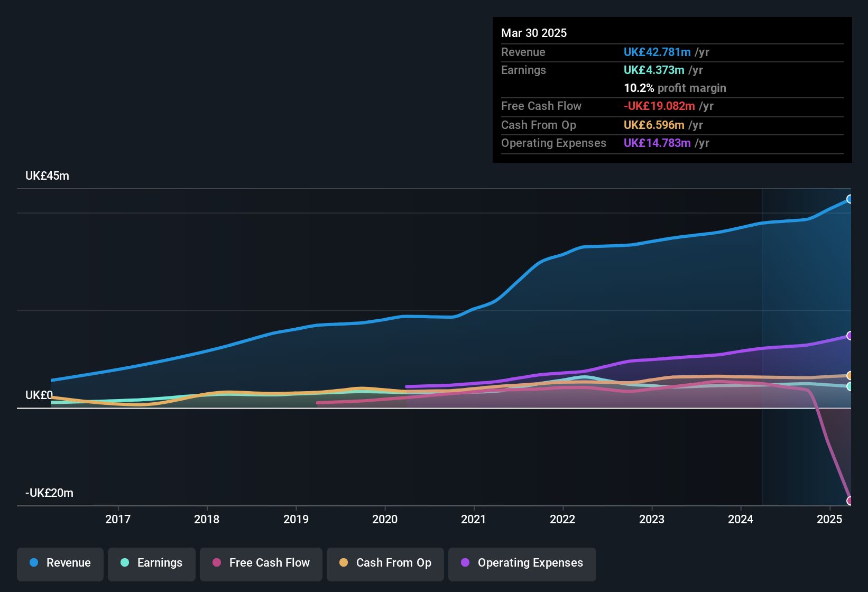Image resolution: width=868 pixels, height=592 pixels.
Task: Click the Operating Expenses label in tooltip
Action: 553,143
